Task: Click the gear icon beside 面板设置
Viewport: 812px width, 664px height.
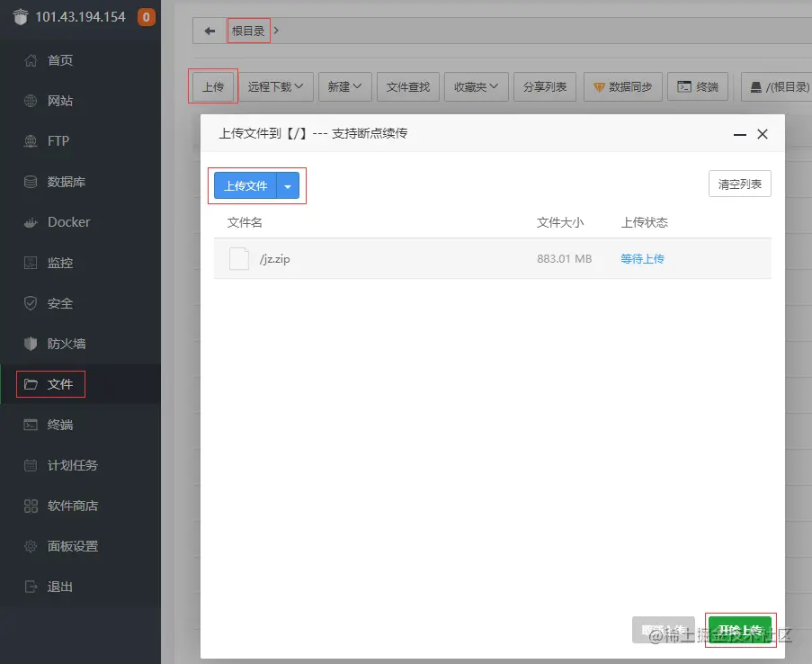Action: [31, 546]
